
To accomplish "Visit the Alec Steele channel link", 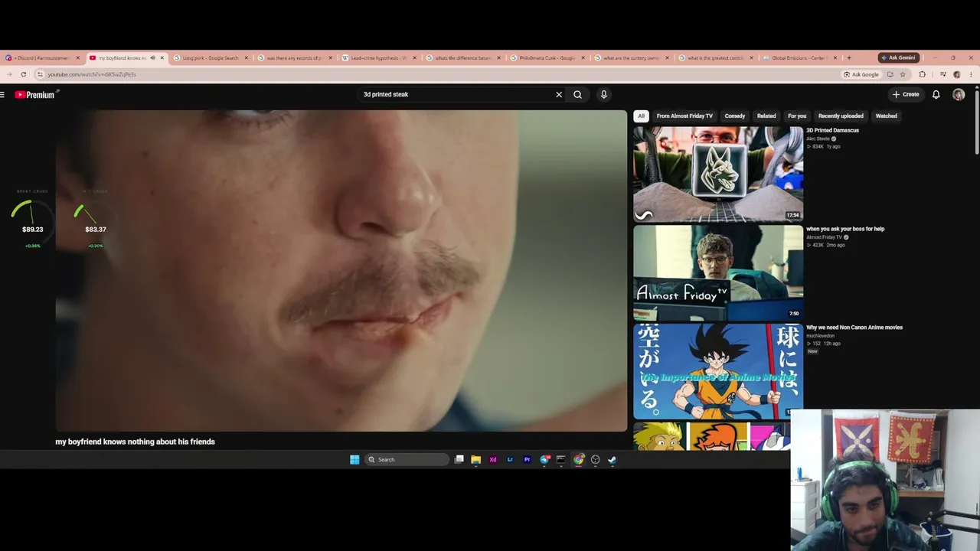I will (818, 139).
